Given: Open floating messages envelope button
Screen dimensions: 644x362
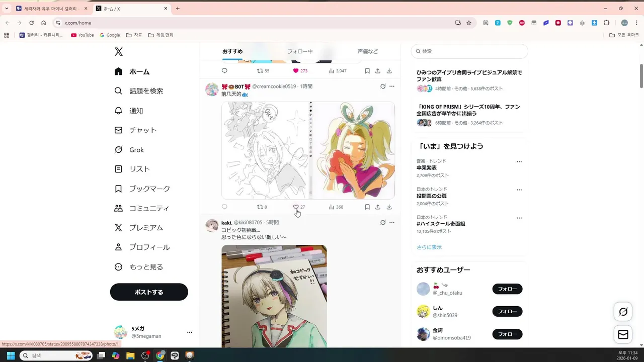Looking at the screenshot, I should pos(623,335).
